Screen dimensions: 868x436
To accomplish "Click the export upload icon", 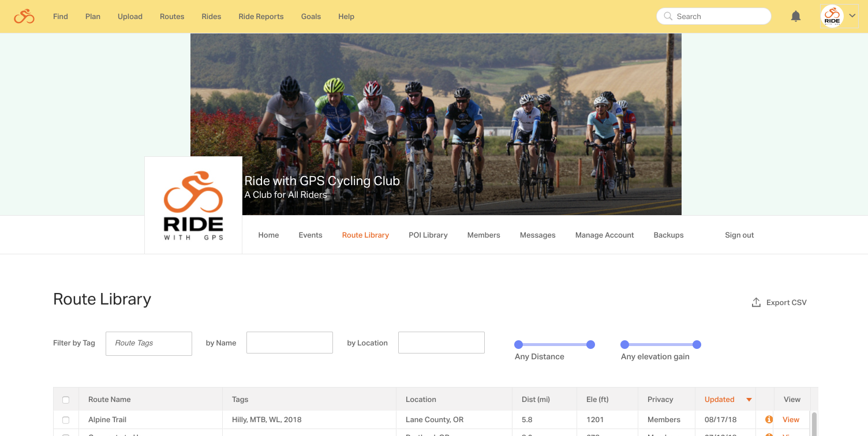I will click(756, 302).
